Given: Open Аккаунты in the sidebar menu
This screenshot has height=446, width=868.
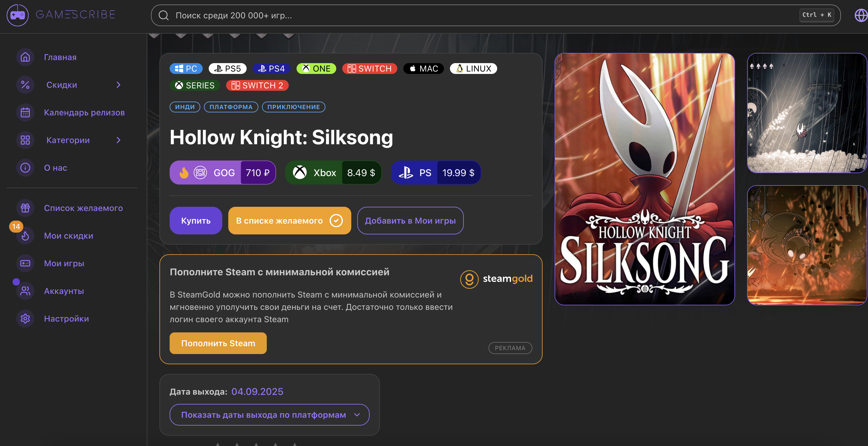Looking at the screenshot, I should [x=64, y=291].
